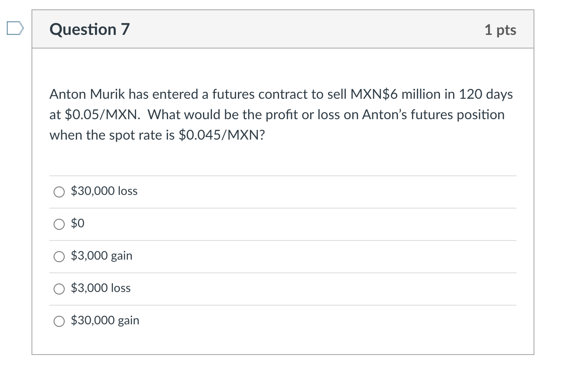Click the bookmark flag beside Question 7
588x372 pixels.
(x=14, y=28)
